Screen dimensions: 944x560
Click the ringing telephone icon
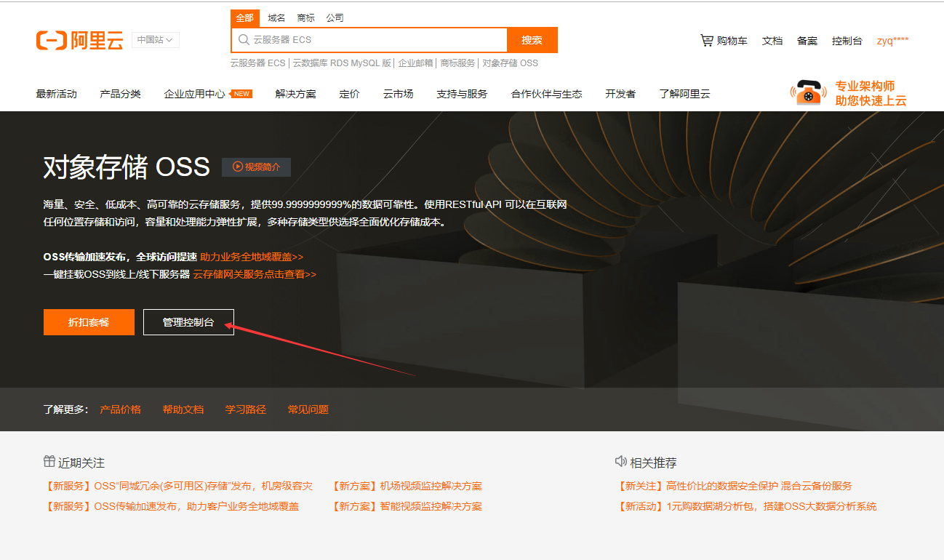coord(807,93)
